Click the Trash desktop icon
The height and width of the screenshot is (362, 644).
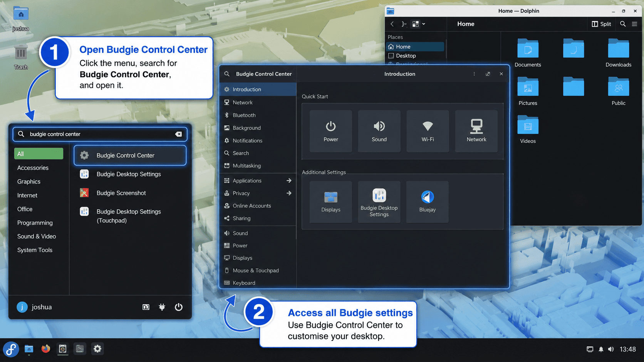(21, 58)
